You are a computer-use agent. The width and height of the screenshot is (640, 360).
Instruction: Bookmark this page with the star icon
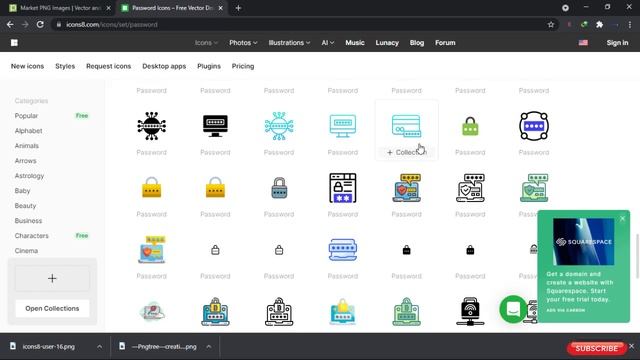tap(551, 24)
